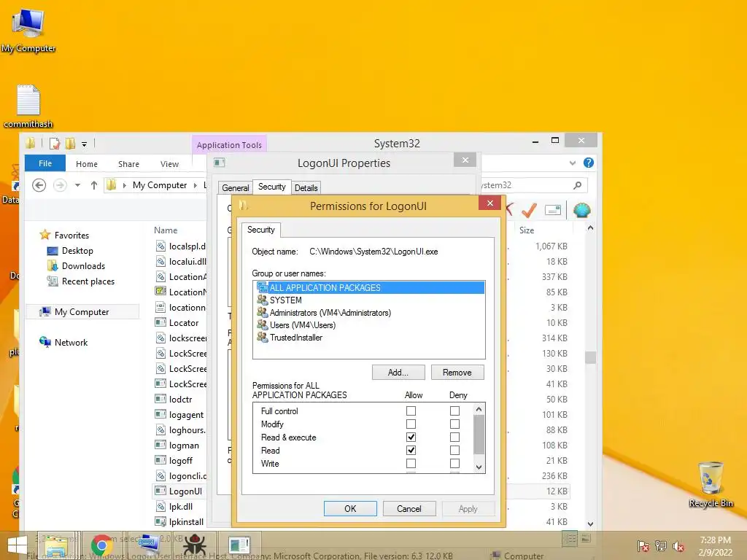This screenshot has width=747, height=560.
Task: Click the volume muted tray icon
Action: click(678, 546)
